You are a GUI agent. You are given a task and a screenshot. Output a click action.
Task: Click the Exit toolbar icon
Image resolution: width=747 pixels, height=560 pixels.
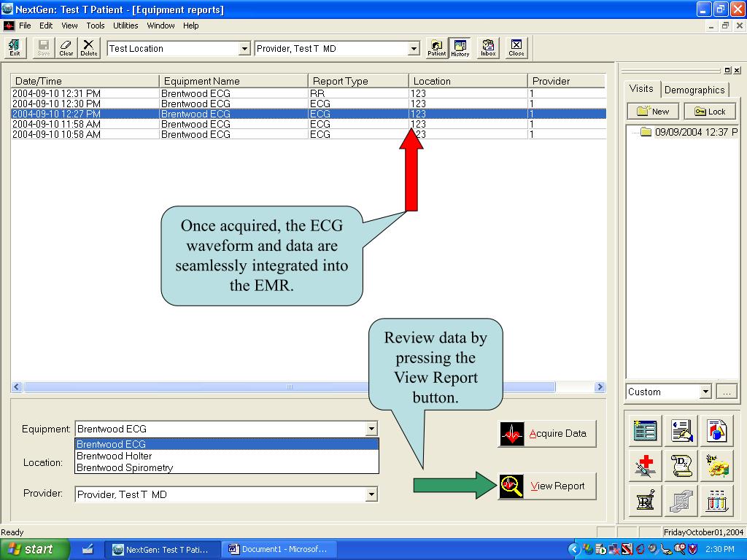[x=15, y=48]
